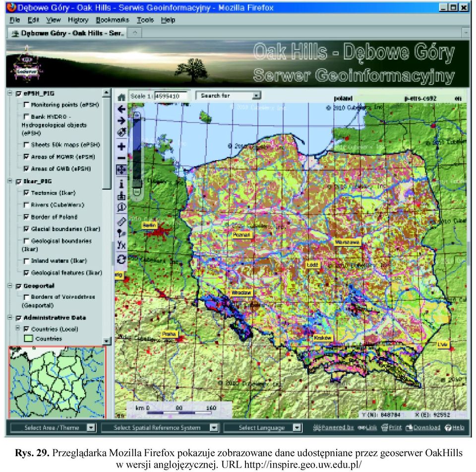This screenshot has width=476, height=472.
Task: Enable Monitoring points (ePSH) layer
Action: 26,105
